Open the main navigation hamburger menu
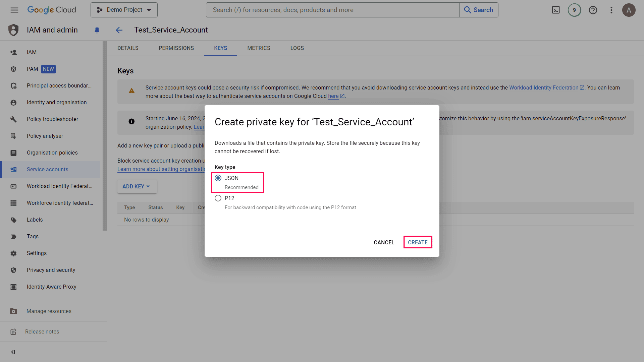644x362 pixels. pyautogui.click(x=14, y=10)
